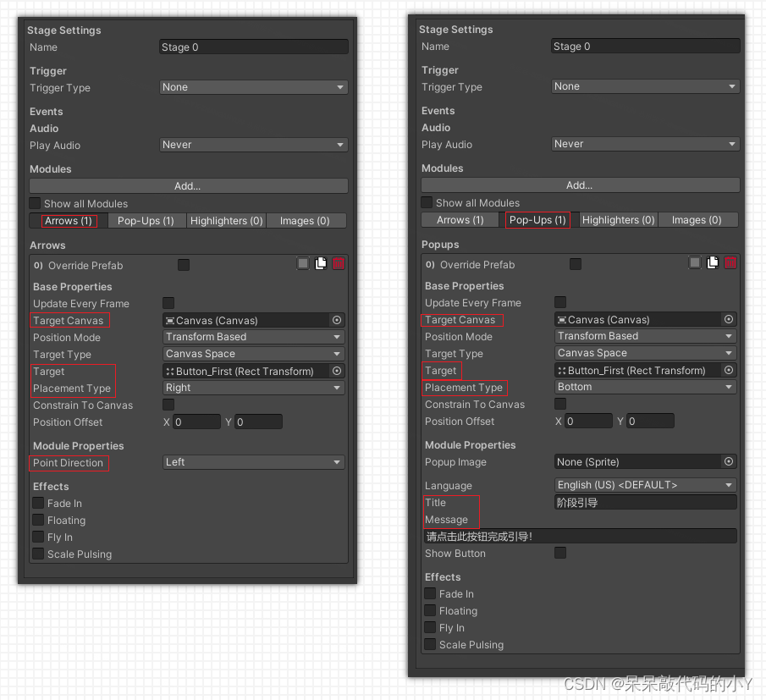Enable Constrain To Canvas in Popups panel
This screenshot has width=766, height=700.
pos(560,404)
